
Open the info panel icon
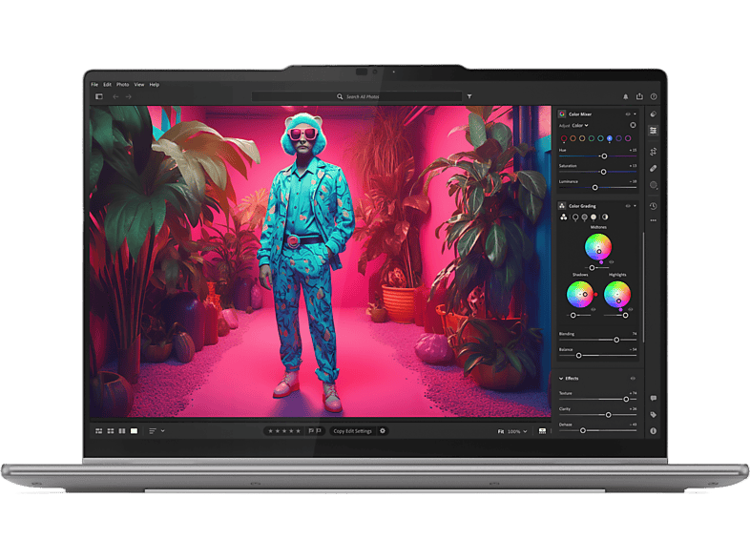[654, 431]
